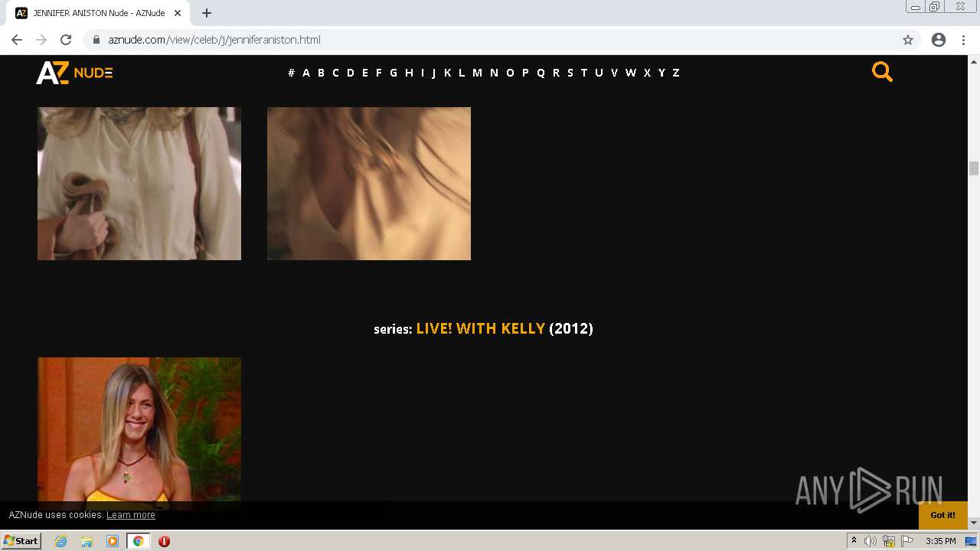Open a new browser tab
The image size is (980, 551).
207,13
